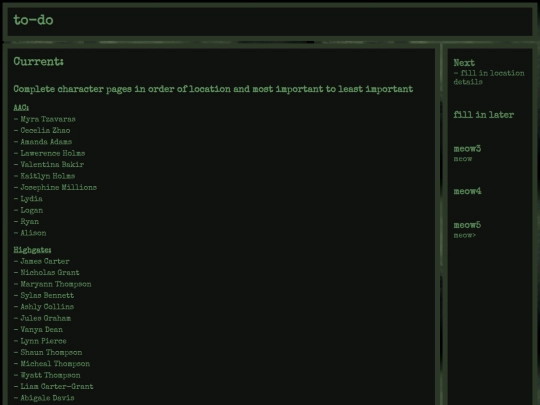Open the fill in later link
This screenshot has height=405, width=540.
(x=484, y=115)
